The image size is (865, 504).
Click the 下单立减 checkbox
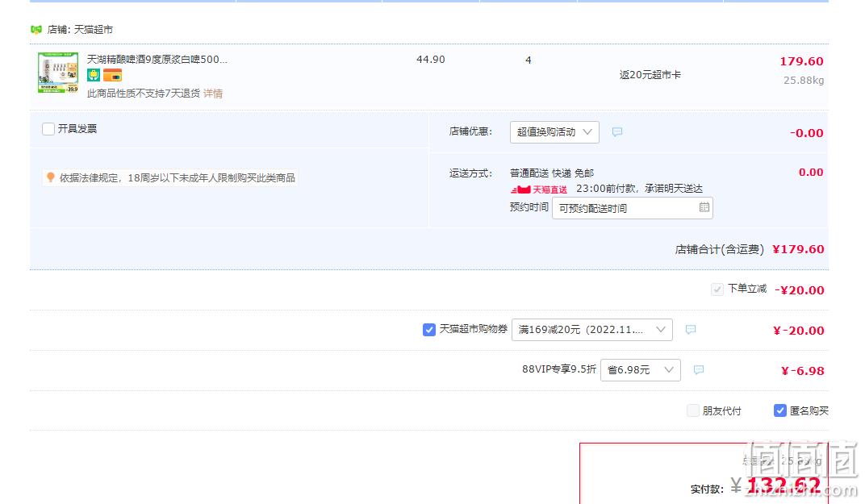[717, 289]
